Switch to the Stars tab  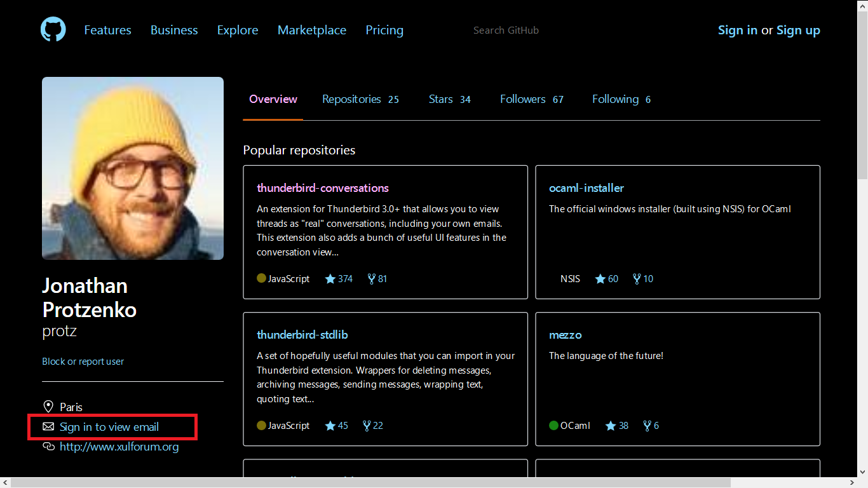click(x=449, y=99)
